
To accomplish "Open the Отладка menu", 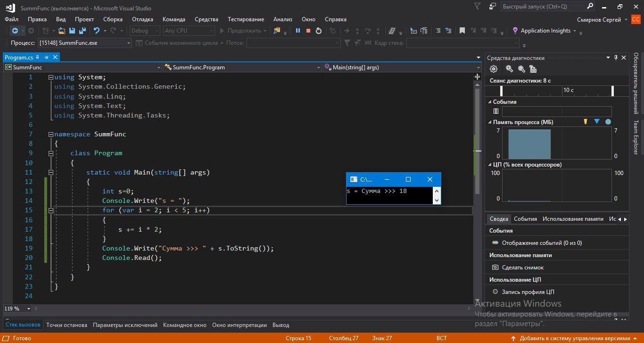I will coord(142,19).
